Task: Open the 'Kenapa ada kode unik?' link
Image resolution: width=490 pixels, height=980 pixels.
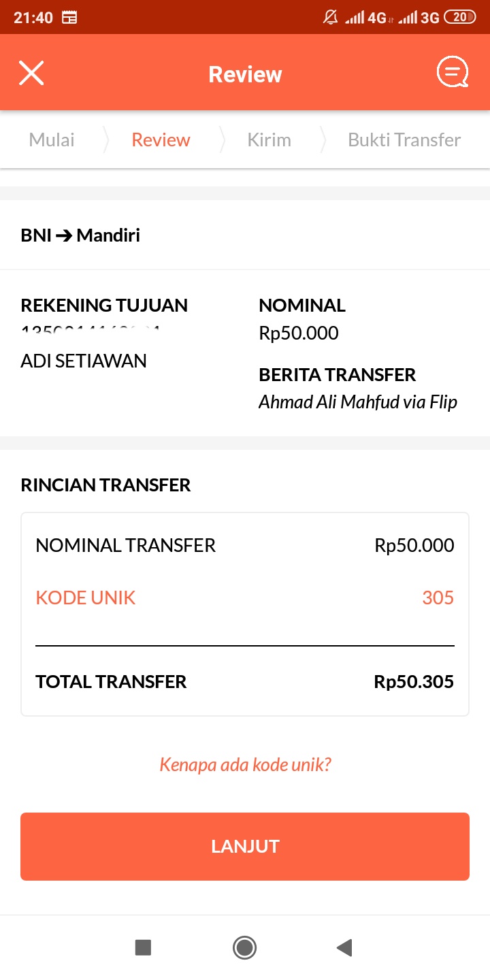Action: [245, 764]
